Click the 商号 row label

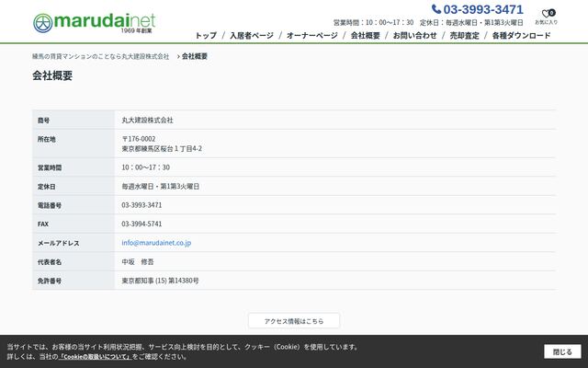pos(43,121)
